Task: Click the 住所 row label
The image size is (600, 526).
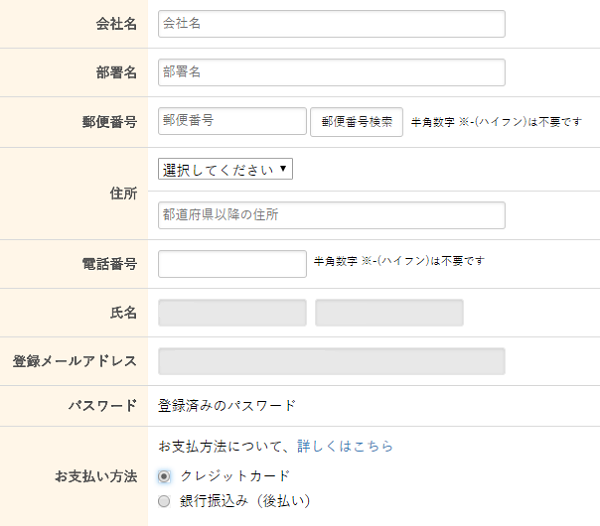Action: tap(123, 193)
